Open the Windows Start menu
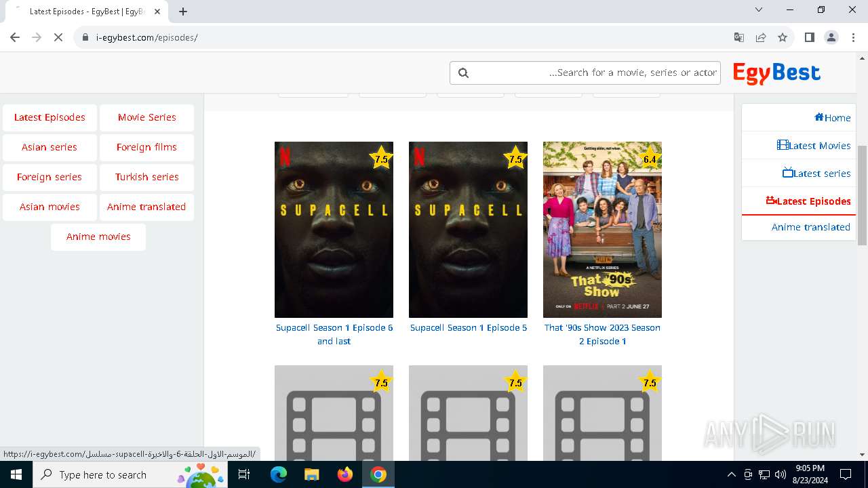Screen dimensions: 868x488 16,474
